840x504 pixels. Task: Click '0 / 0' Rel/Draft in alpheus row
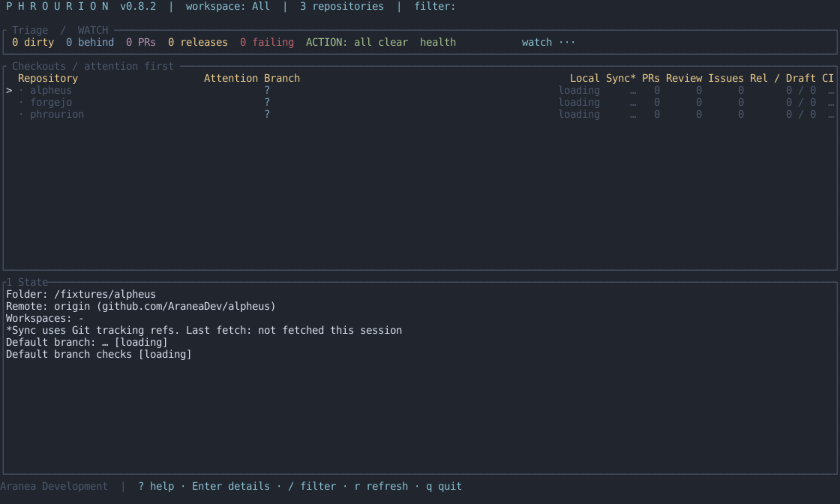801,91
